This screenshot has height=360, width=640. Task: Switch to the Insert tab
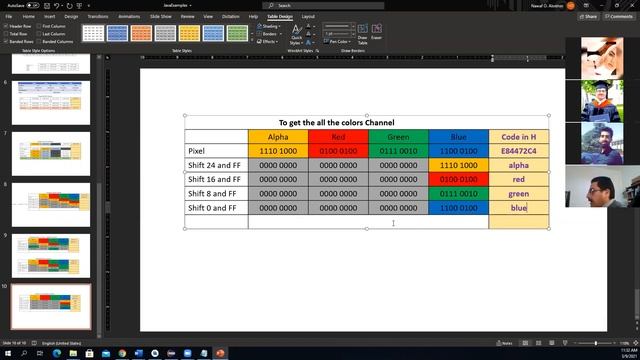click(50, 17)
